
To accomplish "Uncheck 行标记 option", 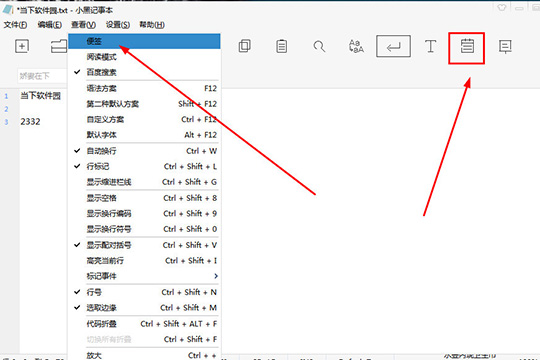I will coord(144,166).
